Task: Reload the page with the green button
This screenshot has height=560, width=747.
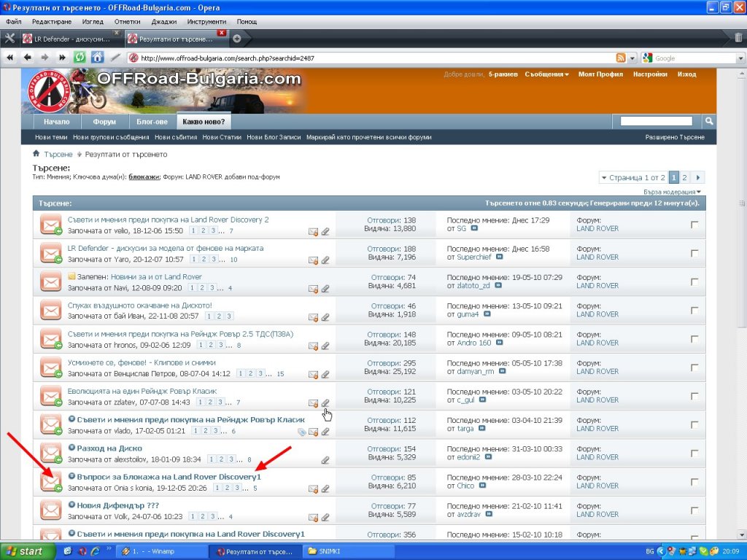Action: [80, 58]
